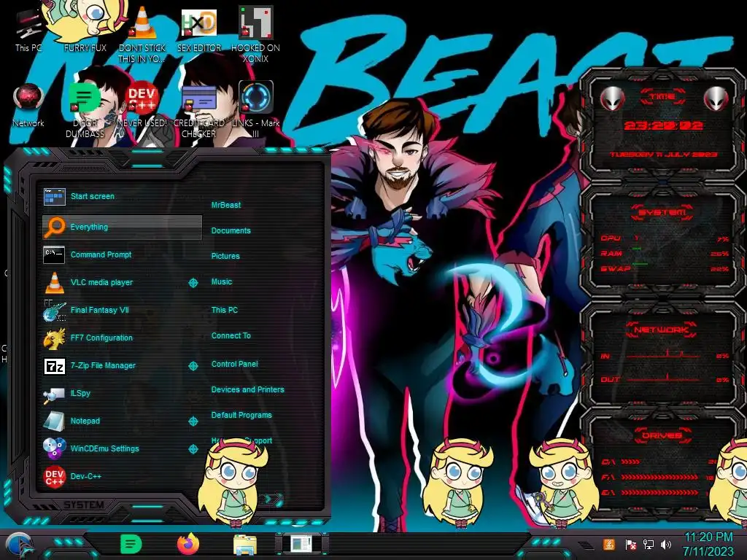Image resolution: width=747 pixels, height=560 pixels.
Task: Click the right alien head in TIME widget
Action: point(716,99)
